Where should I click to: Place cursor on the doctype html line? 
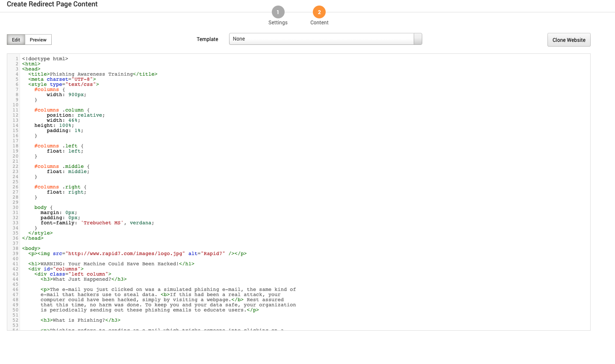[45, 59]
